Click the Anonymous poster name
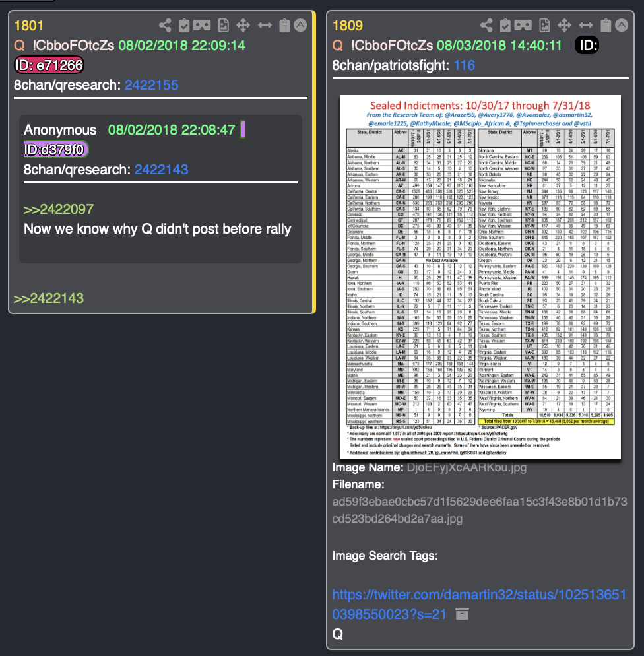The image size is (644, 656). (x=60, y=130)
